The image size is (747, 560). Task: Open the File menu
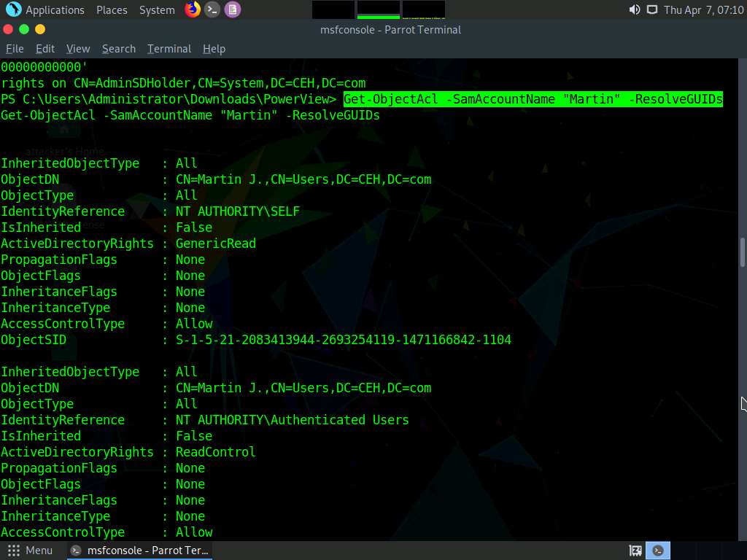click(15, 49)
